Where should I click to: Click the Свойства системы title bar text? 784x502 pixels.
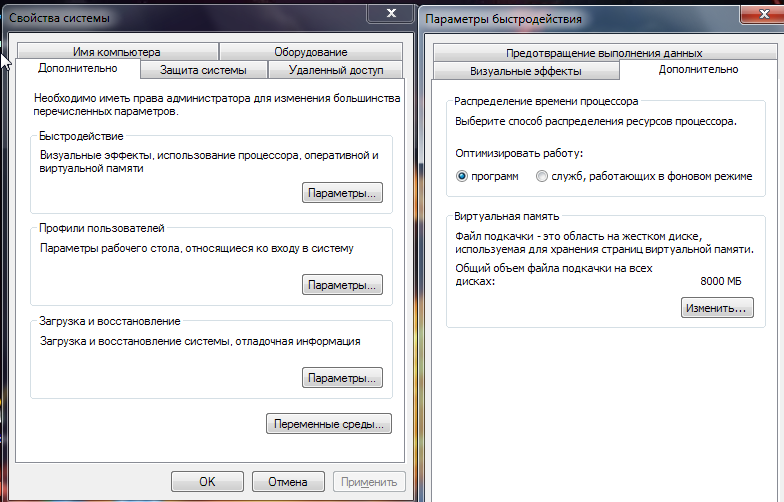(x=60, y=18)
